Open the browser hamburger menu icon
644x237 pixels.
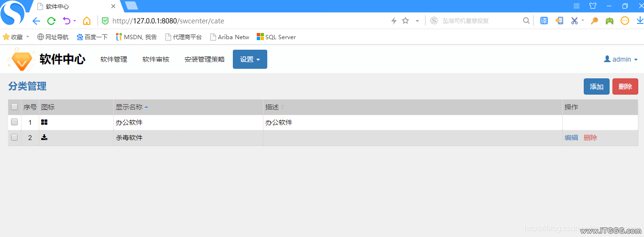pos(577,6)
